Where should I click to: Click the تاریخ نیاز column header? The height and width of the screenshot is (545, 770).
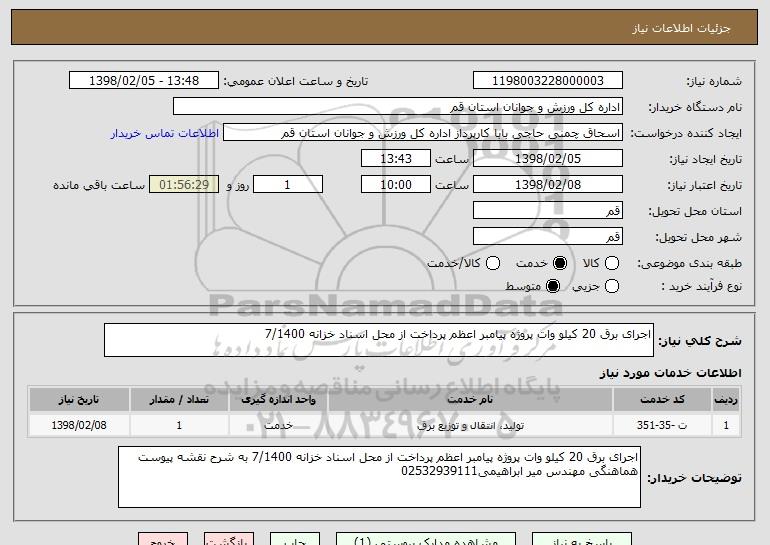[x=79, y=400]
